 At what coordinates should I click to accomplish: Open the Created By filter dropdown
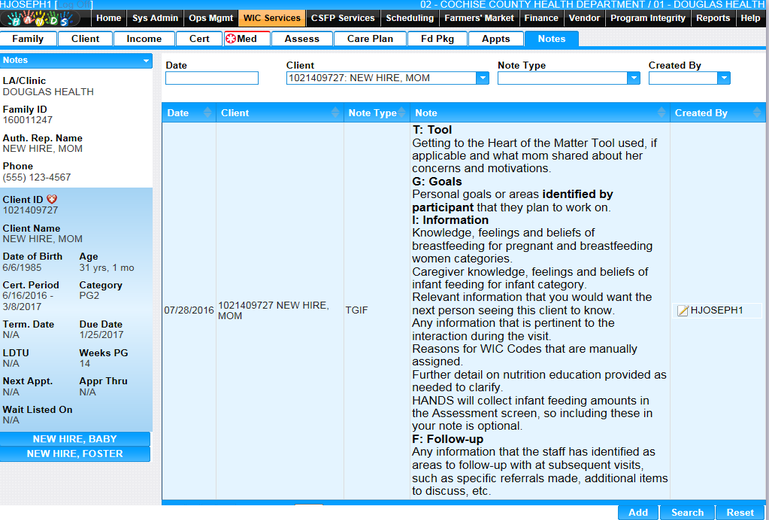(724, 78)
